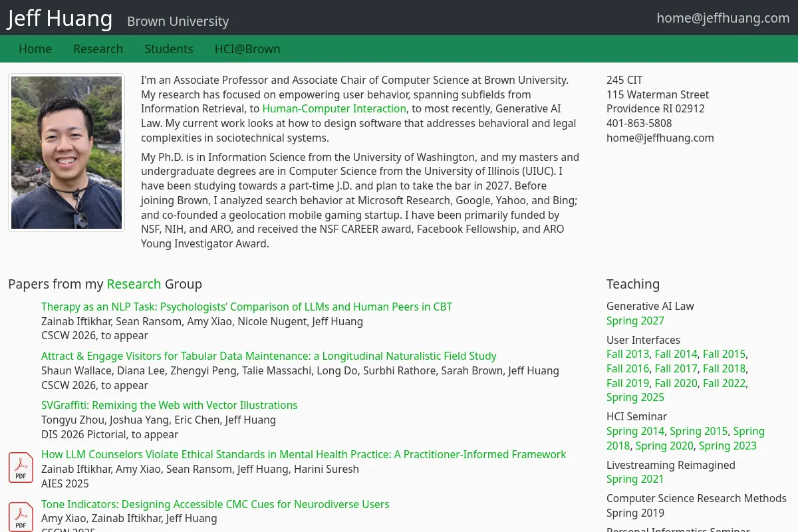
Task: Click phone number 401-863-5808
Action: coord(639,123)
